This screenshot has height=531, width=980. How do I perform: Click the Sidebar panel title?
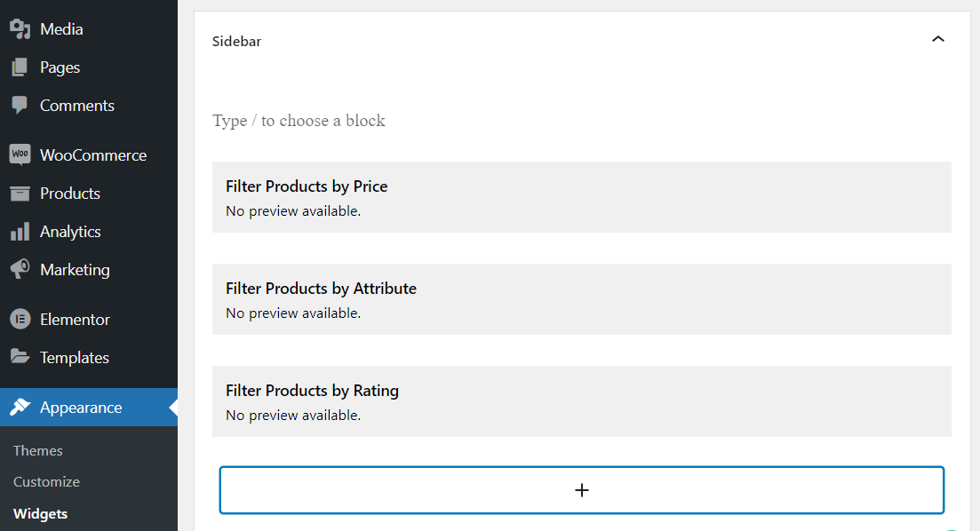pos(236,41)
